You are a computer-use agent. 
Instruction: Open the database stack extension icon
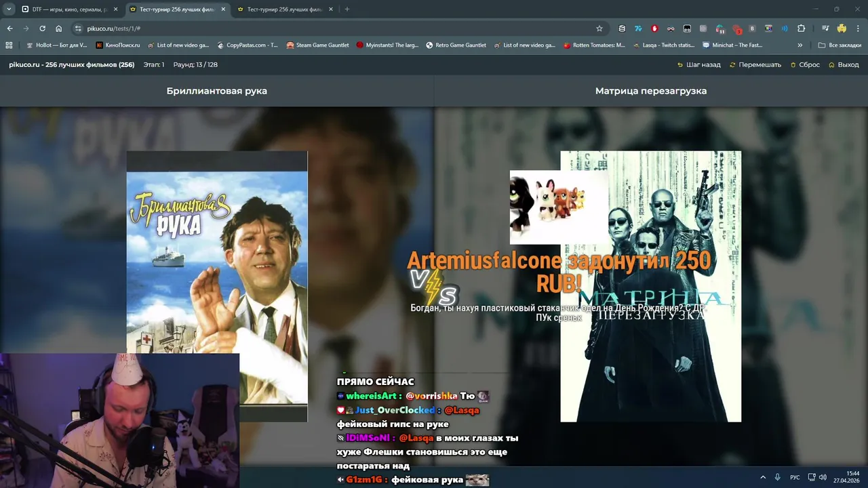pyautogui.click(x=622, y=28)
